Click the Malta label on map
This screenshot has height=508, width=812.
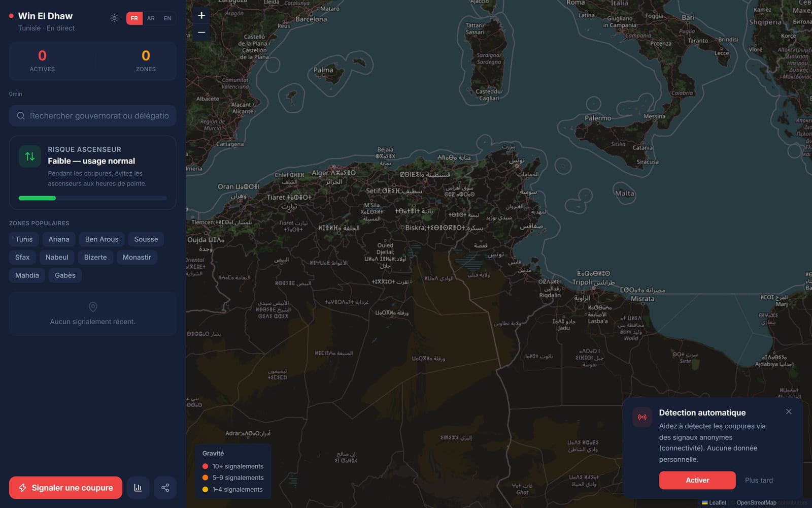[x=624, y=193]
